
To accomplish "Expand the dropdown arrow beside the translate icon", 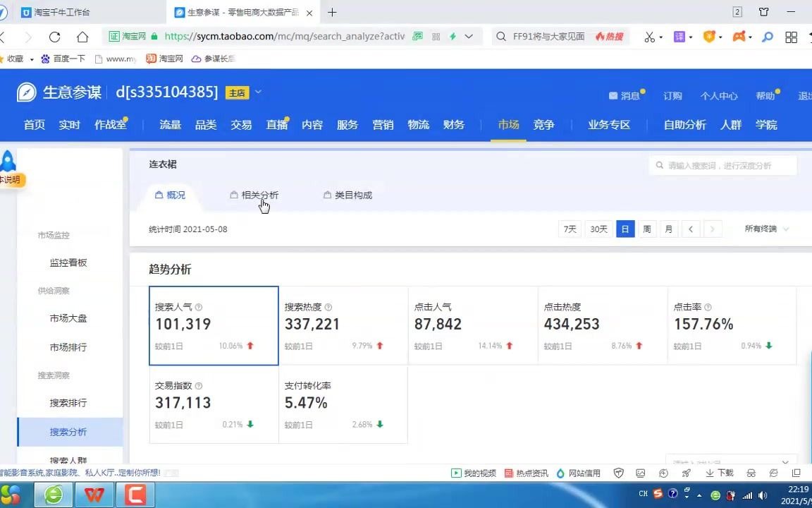I will coord(691,37).
